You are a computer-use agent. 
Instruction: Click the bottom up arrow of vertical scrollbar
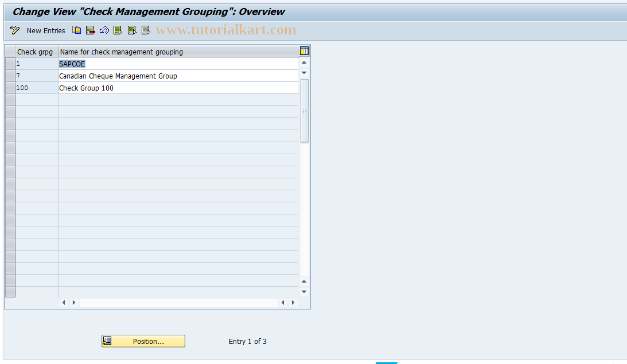[304, 281]
